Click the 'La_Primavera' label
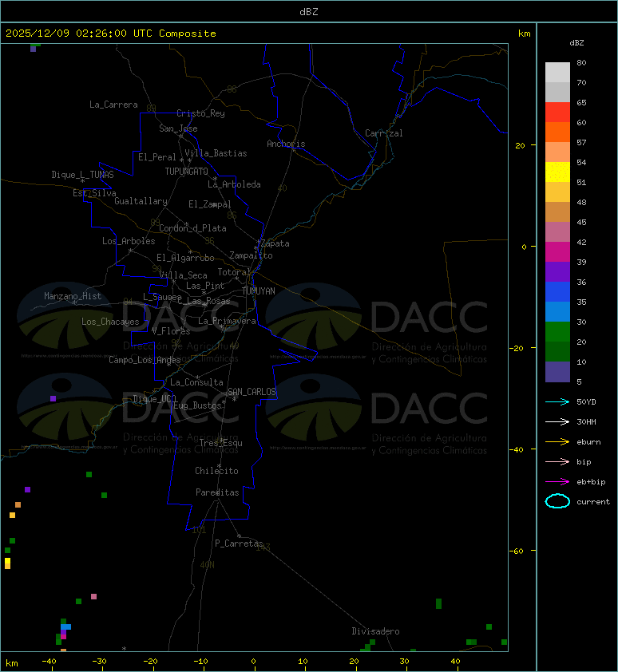The image size is (618, 672). click(x=227, y=321)
